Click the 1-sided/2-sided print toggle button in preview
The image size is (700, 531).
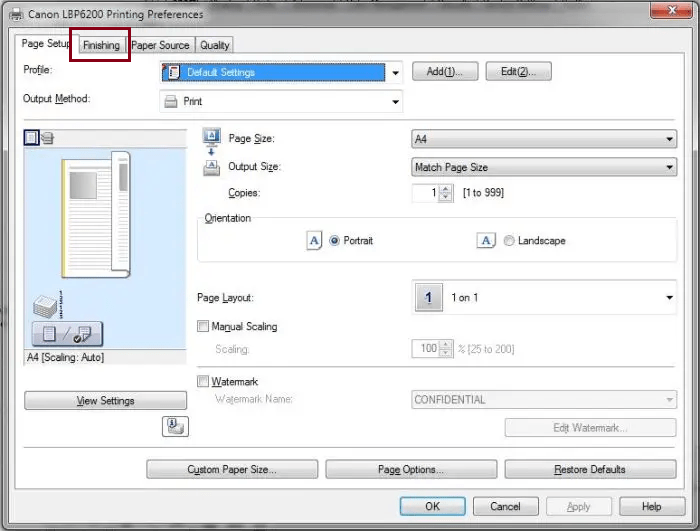[66, 334]
